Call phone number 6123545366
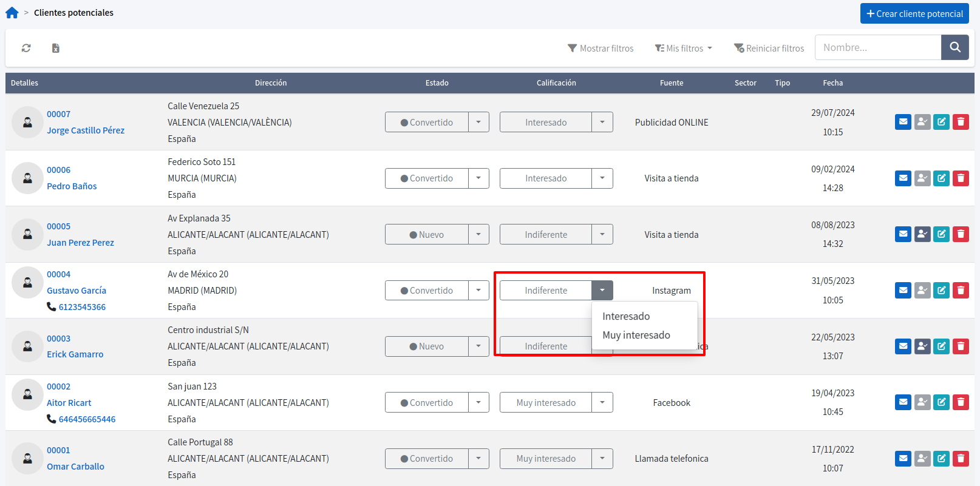This screenshot has height=486, width=980. [82, 307]
